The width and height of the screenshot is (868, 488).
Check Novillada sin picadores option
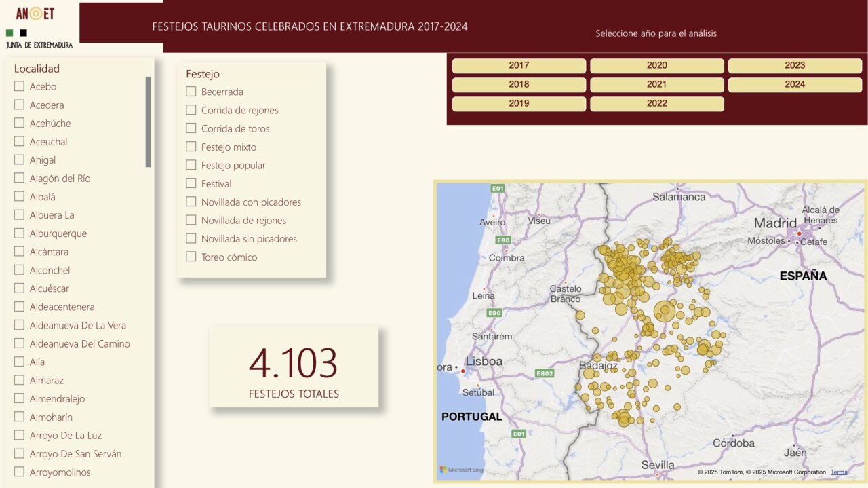[x=191, y=238]
